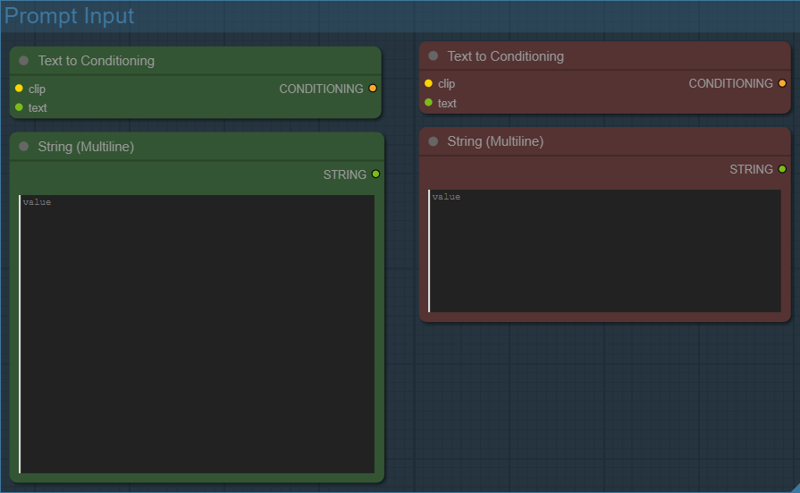Collapse the red Text to Conditioning node

point(434,57)
